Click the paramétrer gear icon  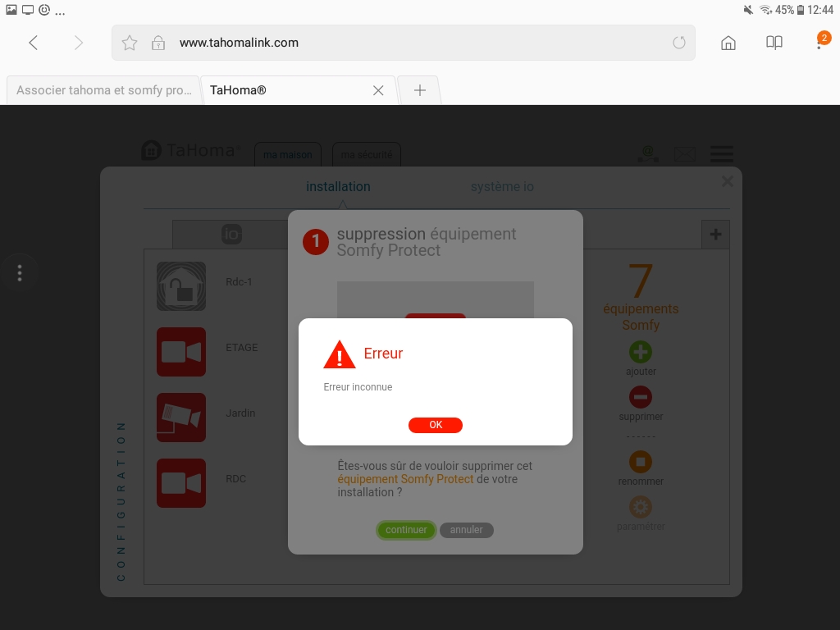click(x=641, y=507)
